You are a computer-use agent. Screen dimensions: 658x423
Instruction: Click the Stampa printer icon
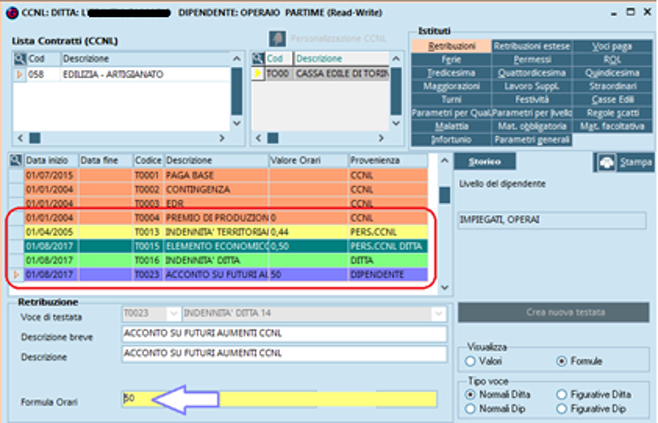coord(606,162)
